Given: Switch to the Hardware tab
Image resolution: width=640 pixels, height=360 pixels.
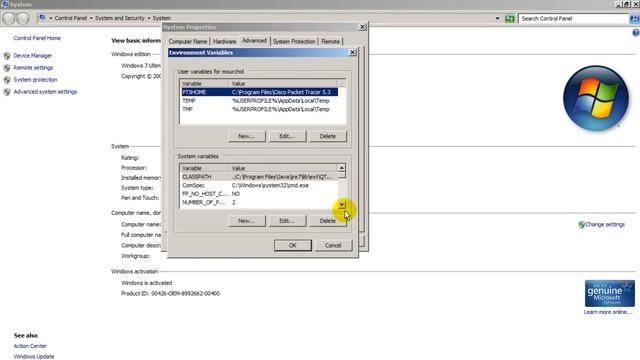Looking at the screenshot, I should click(x=224, y=41).
